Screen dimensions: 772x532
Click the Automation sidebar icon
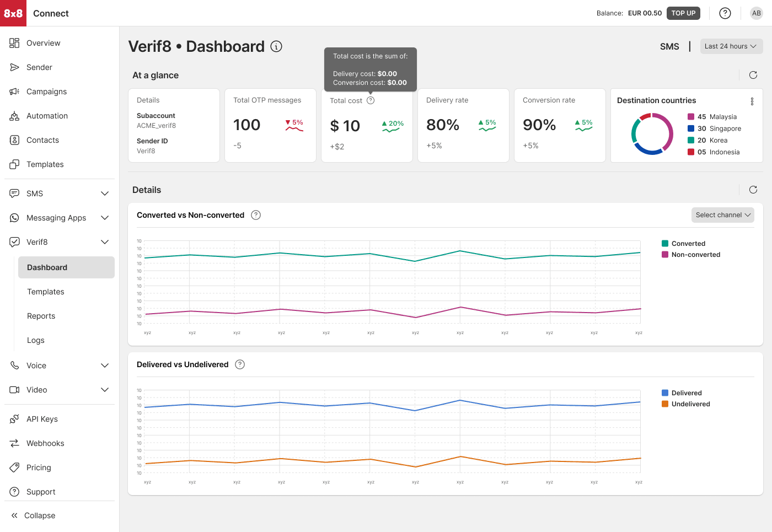tap(14, 116)
